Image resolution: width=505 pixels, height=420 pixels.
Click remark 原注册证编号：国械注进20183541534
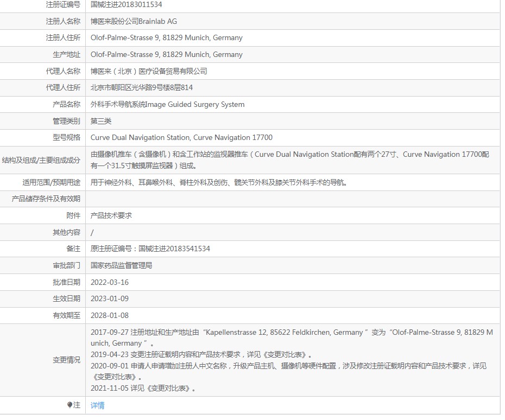[x=150, y=249]
